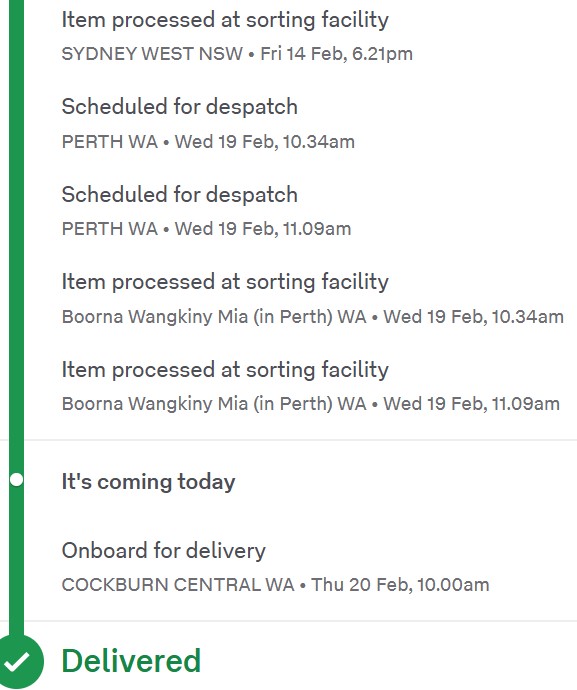577x690 pixels.
Task: Click COCKBURN CENTRAL WA Thu 20 Feb timestamp
Action: 276,585
